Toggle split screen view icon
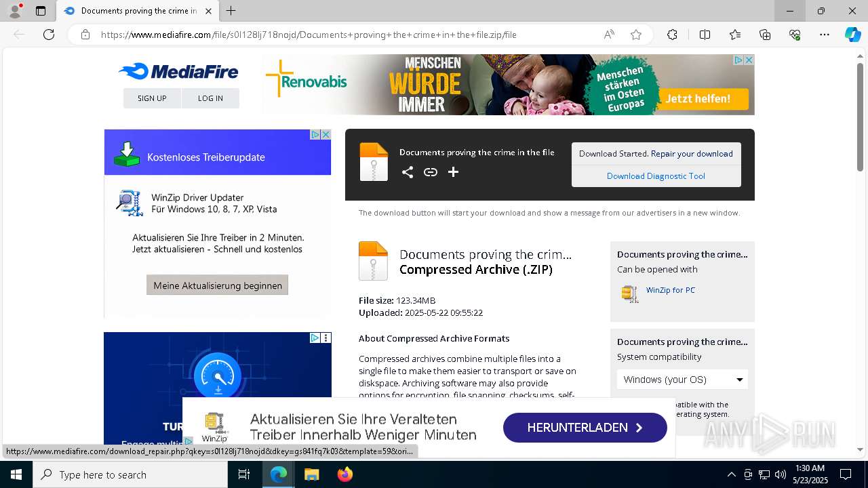Screen dimensions: 868x488 (x=705, y=35)
